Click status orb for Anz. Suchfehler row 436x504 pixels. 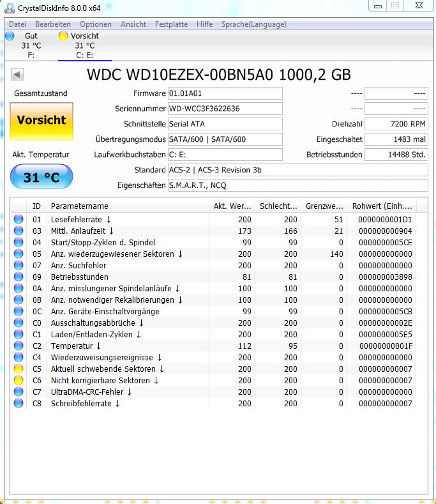pos(19,265)
